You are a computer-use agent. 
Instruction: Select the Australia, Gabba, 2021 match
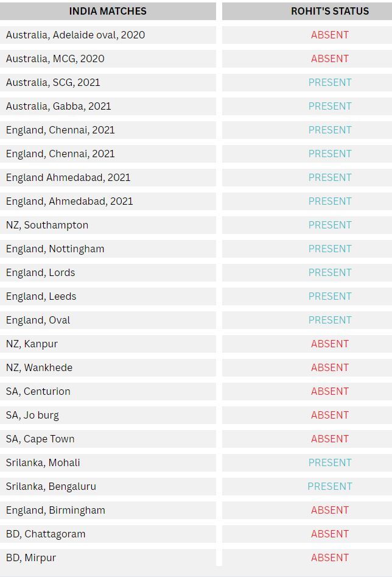point(108,106)
